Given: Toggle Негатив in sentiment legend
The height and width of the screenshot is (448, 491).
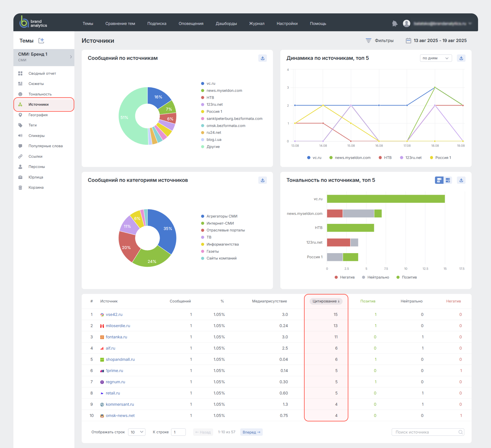Looking at the screenshot, I should (345, 277).
